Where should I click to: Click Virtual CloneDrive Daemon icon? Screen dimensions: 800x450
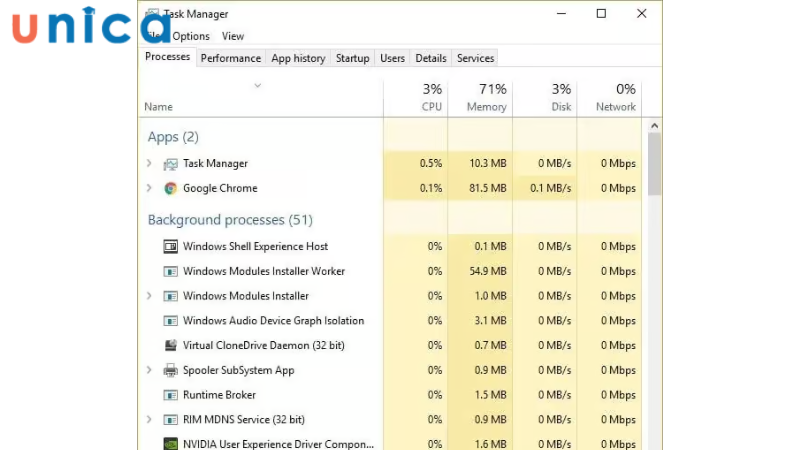coord(170,345)
